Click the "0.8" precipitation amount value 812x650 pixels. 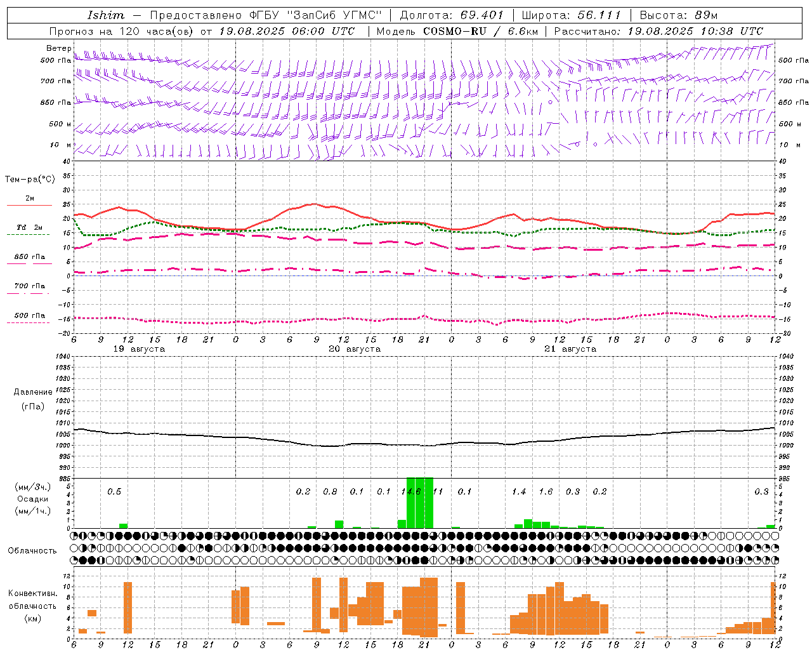point(330,492)
